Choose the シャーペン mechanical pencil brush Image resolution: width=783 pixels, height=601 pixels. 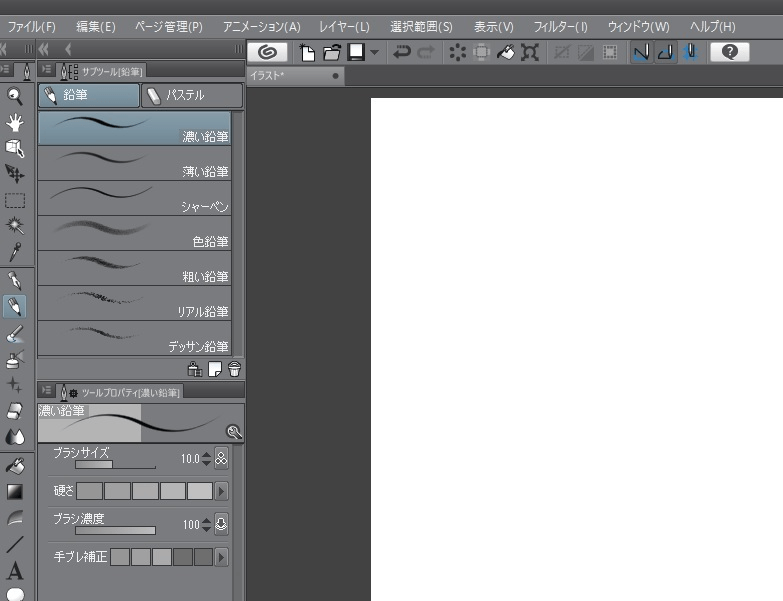[135, 196]
